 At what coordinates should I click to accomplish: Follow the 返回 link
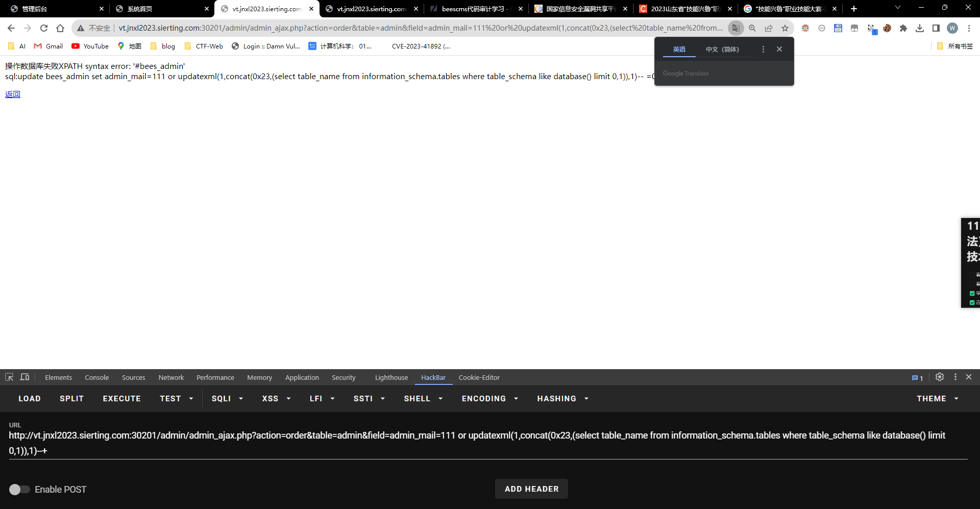[13, 94]
